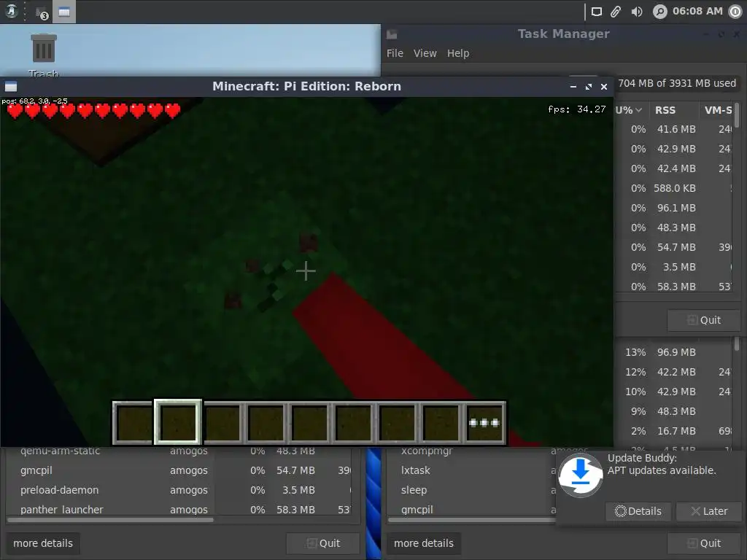Viewport: 747px width, 560px height.
Task: Click vertical scrollbar beside the 96.9 MB row
Action: click(x=737, y=344)
